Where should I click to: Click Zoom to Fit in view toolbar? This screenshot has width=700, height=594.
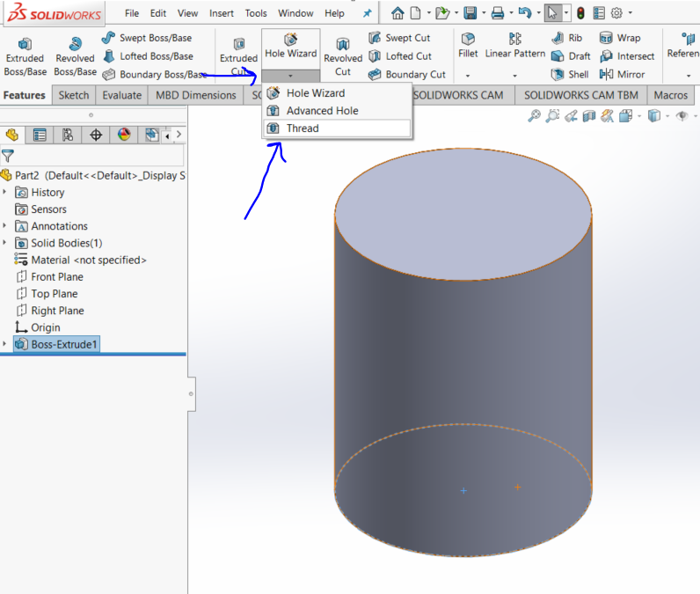coord(534,116)
